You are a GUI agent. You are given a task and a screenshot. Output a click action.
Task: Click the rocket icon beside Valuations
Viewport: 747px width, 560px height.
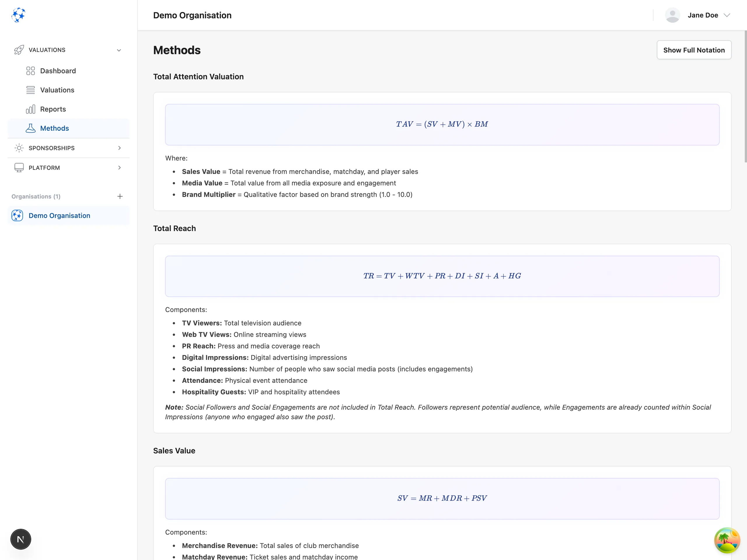coord(19,50)
